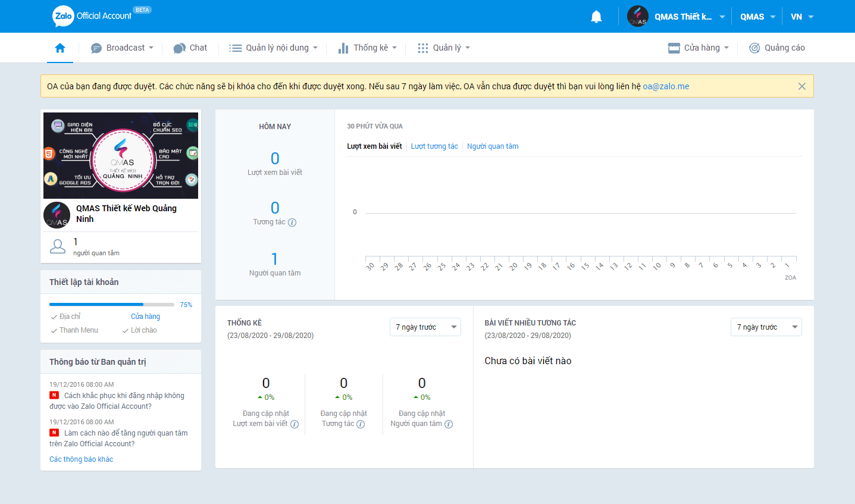Open the QMAS Thiết k... account dropdown
The image size is (855, 504).
pos(690,17)
